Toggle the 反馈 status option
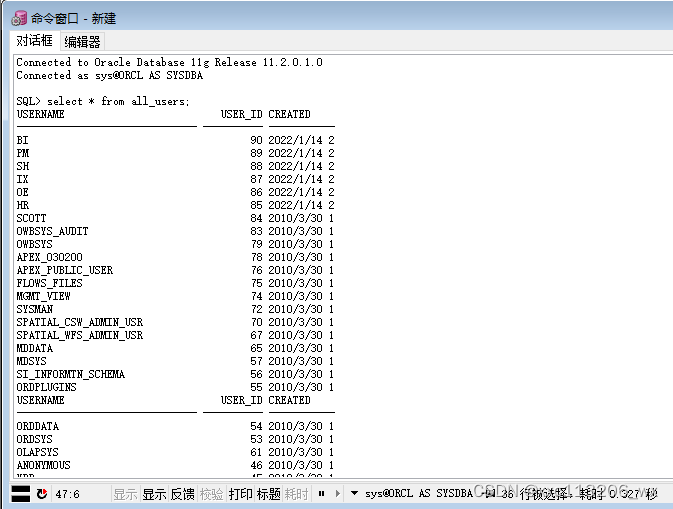 pyautogui.click(x=183, y=494)
